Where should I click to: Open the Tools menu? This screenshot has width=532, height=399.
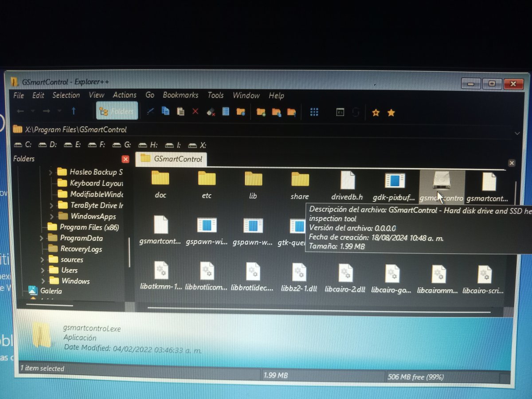click(215, 95)
